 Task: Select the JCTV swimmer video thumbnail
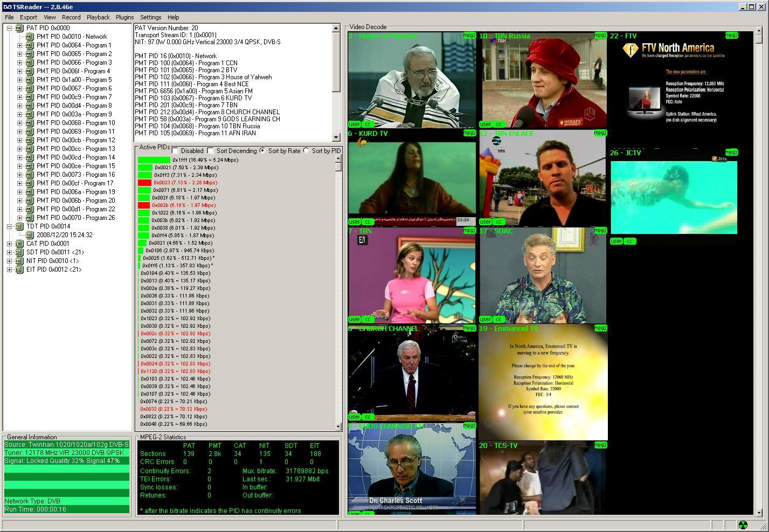click(674, 197)
